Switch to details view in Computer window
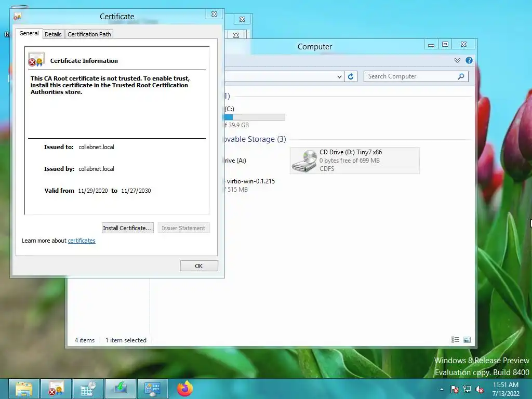 pos(455,340)
